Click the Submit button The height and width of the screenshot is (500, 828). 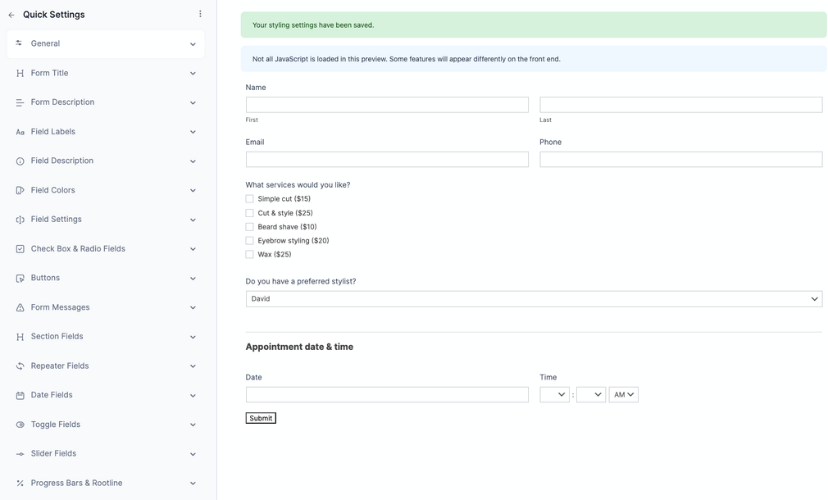(261, 418)
